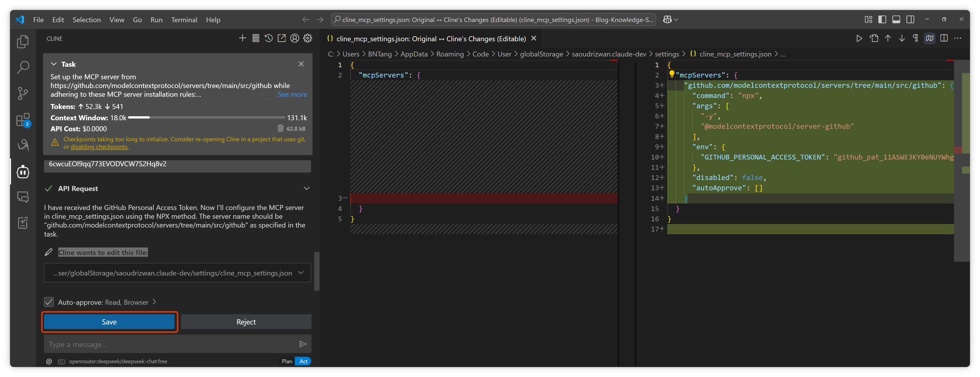Expand the cline_mcp_settings.json file path dropdown
This screenshot has height=377, width=980.
click(x=301, y=273)
